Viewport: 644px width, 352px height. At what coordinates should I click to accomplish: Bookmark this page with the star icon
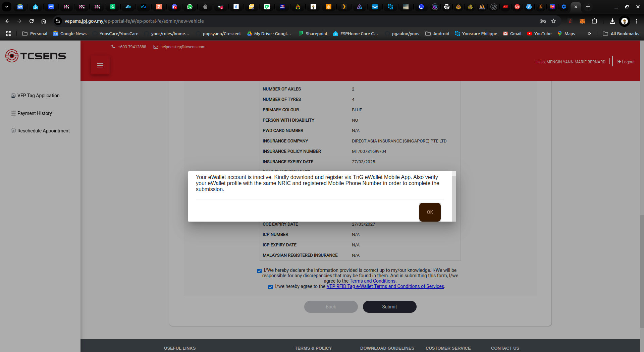553,21
